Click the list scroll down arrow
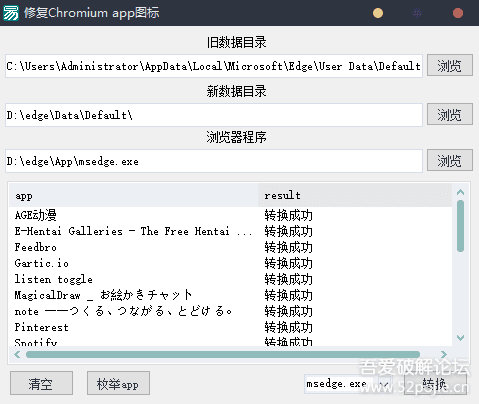 pyautogui.click(x=461, y=338)
